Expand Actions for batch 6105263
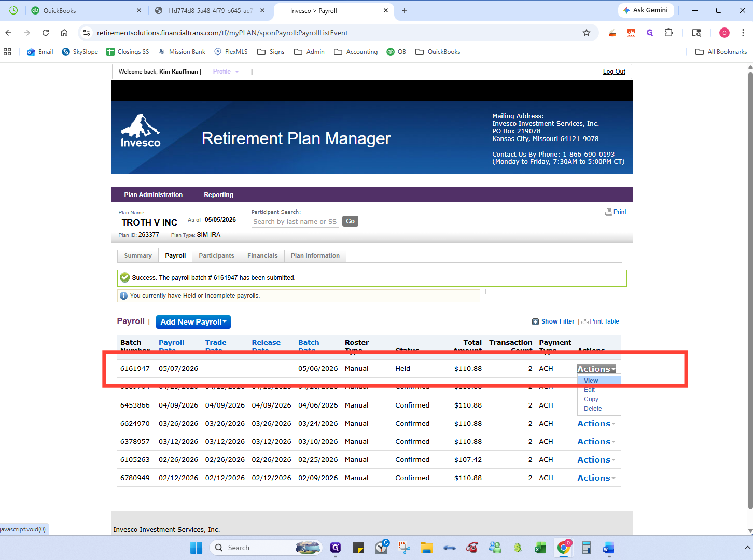The height and width of the screenshot is (560, 753). click(x=596, y=460)
